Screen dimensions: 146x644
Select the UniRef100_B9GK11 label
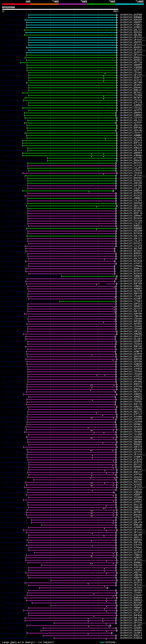tap(131, 58)
